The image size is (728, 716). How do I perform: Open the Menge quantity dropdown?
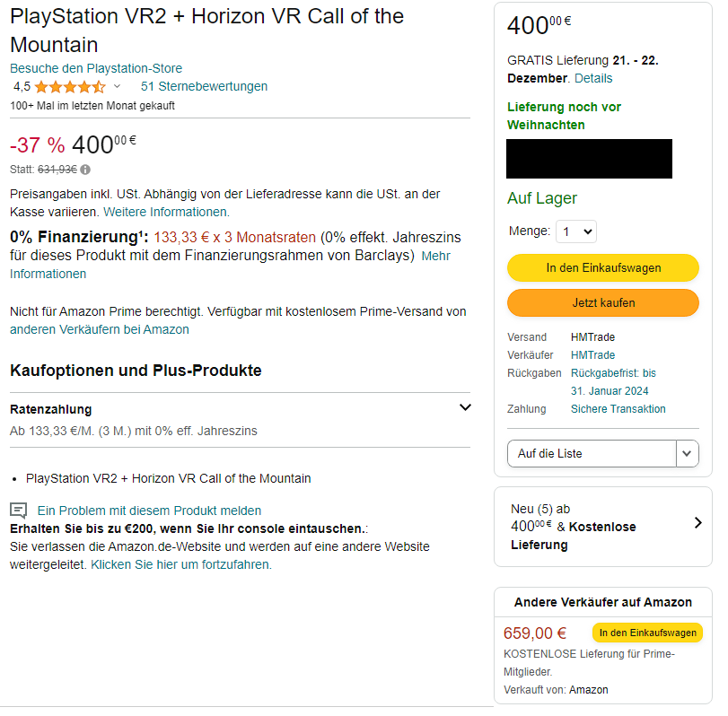(576, 231)
